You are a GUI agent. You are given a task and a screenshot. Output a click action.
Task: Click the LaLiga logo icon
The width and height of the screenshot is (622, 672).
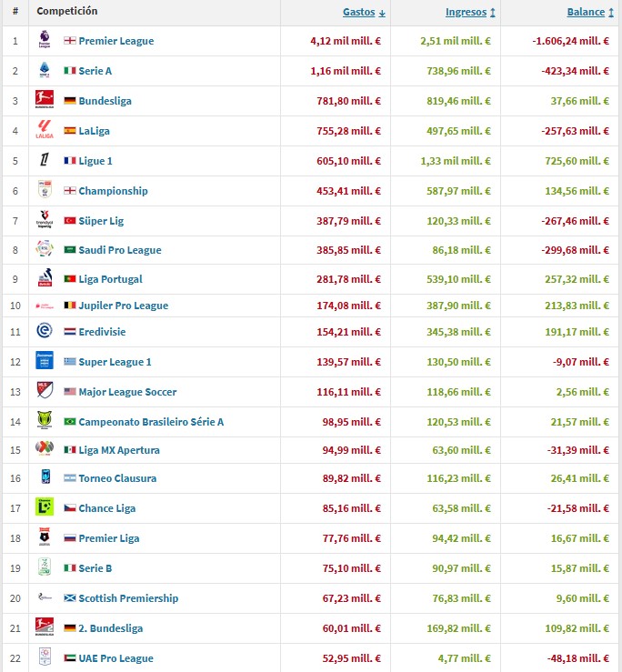[x=45, y=129]
